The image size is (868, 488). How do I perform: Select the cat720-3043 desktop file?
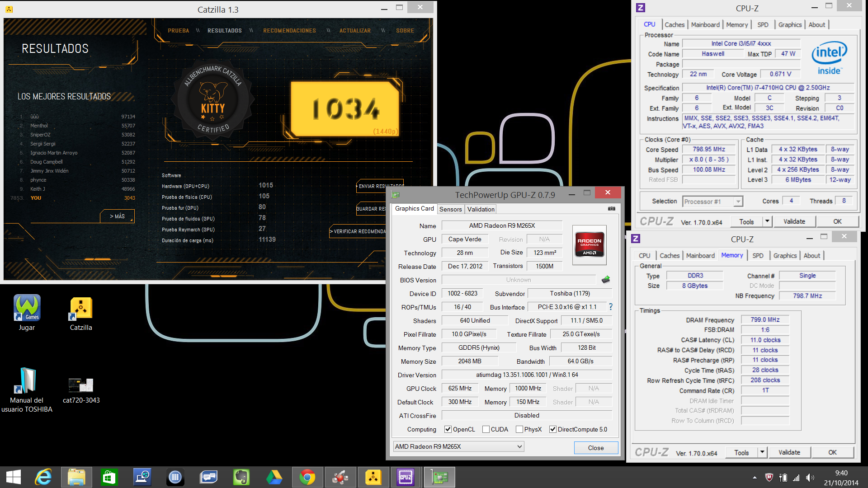pos(81,390)
